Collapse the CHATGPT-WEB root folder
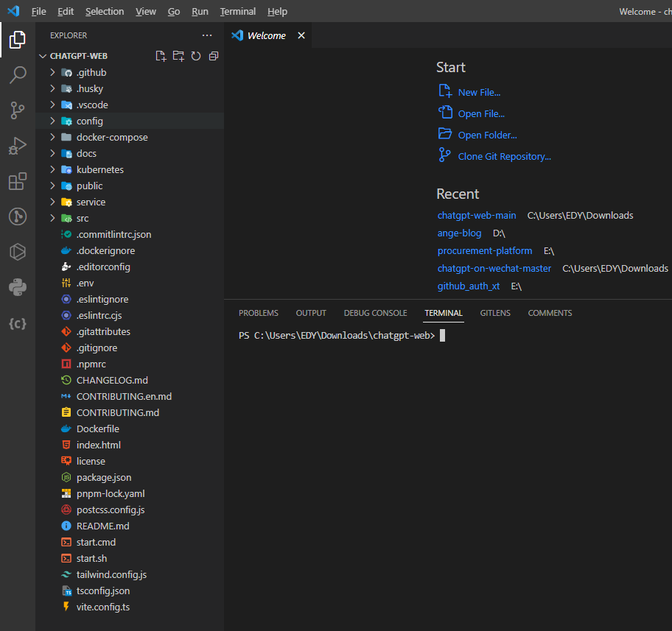Viewport: 672px width, 631px height. point(43,56)
